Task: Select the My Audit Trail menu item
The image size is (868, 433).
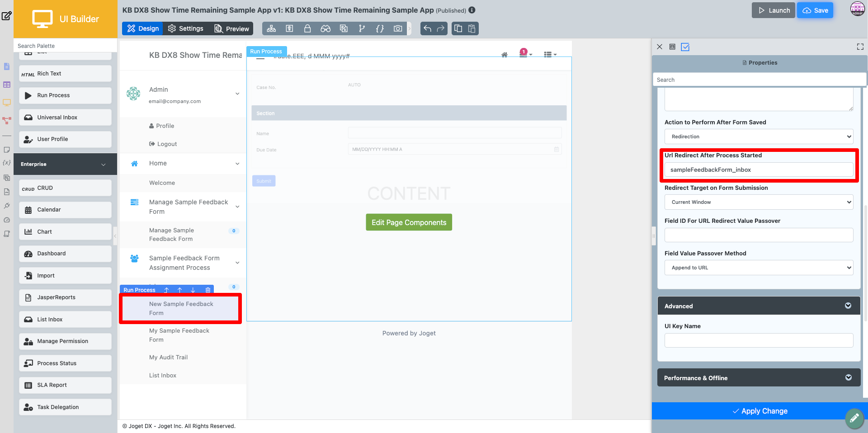Action: pos(168,357)
